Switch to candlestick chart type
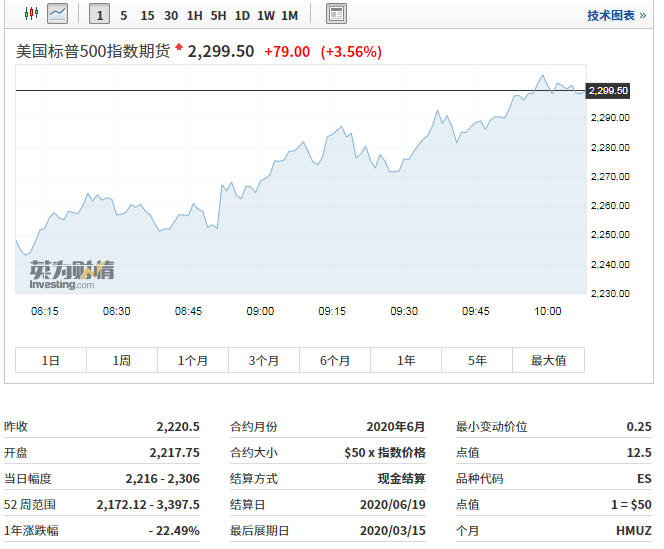Image resolution: width=664 pixels, height=549 pixels. (x=30, y=14)
